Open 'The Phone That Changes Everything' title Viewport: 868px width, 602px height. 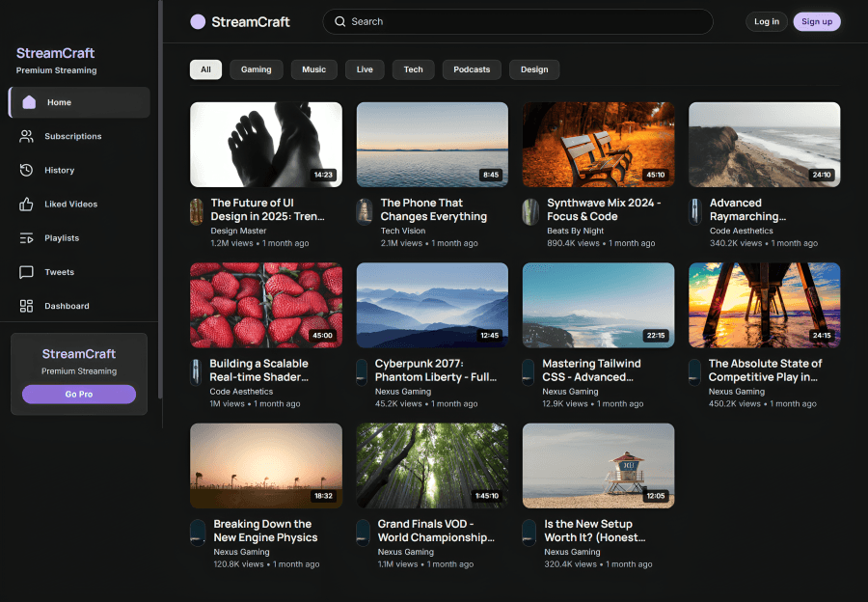(x=434, y=210)
